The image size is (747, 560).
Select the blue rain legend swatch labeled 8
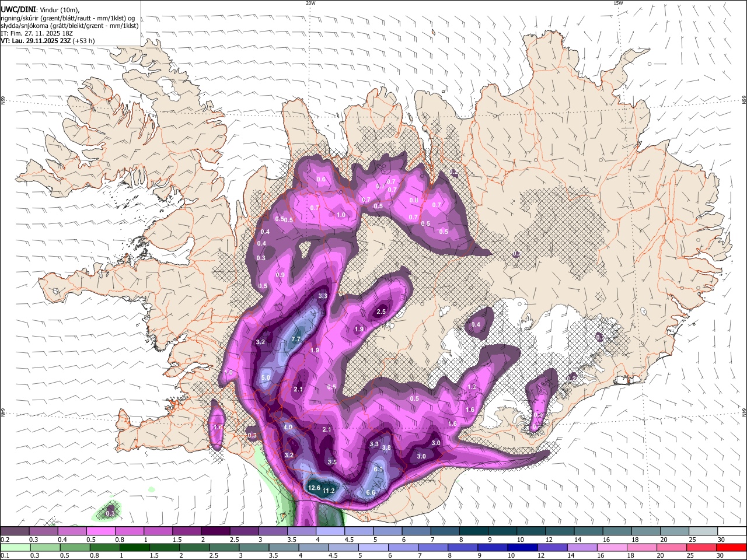tap(462, 547)
